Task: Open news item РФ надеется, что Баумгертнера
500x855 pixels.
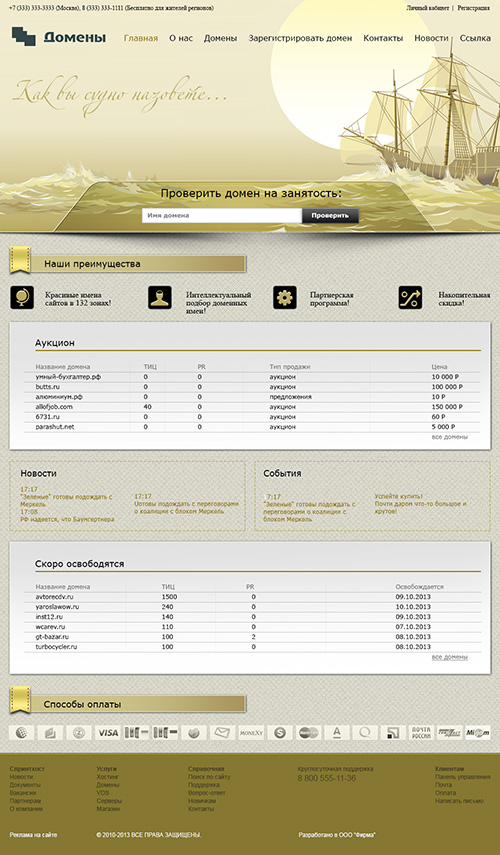Action: [x=67, y=520]
